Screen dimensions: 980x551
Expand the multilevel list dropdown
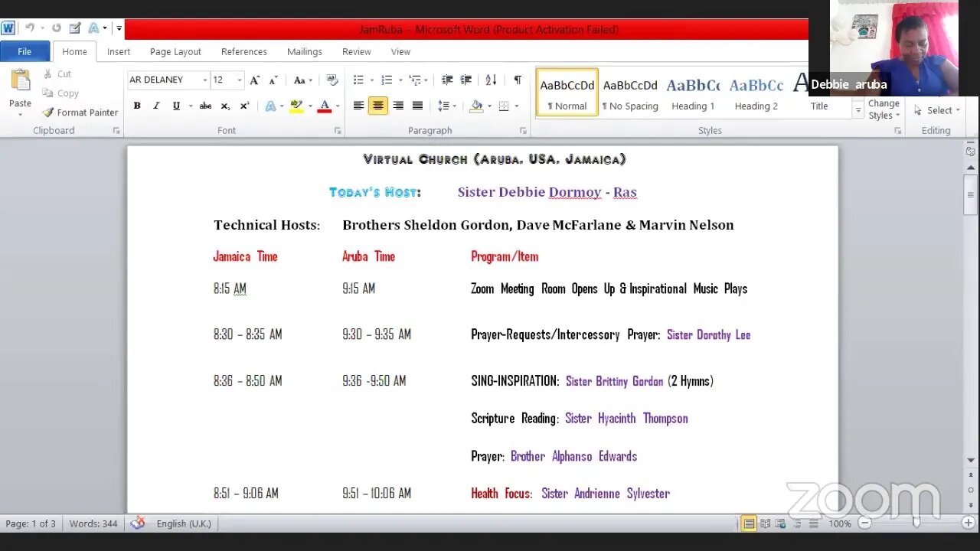(426, 80)
